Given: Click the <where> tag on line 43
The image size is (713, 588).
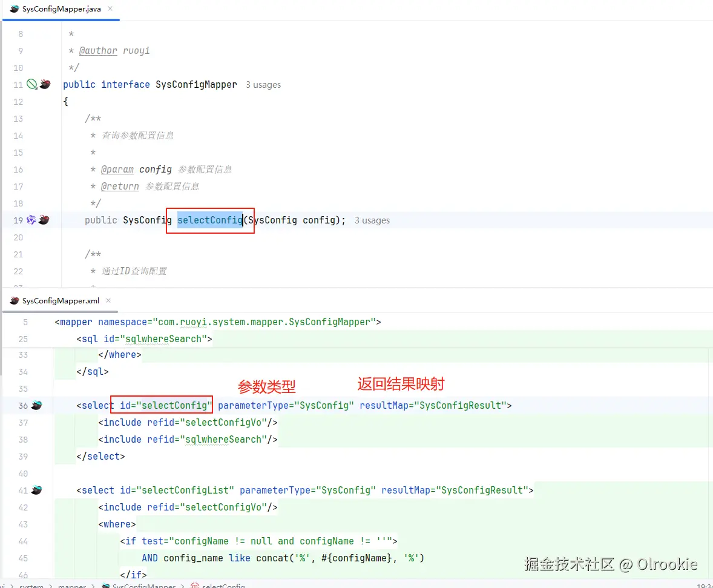Looking at the screenshot, I should 117,524.
